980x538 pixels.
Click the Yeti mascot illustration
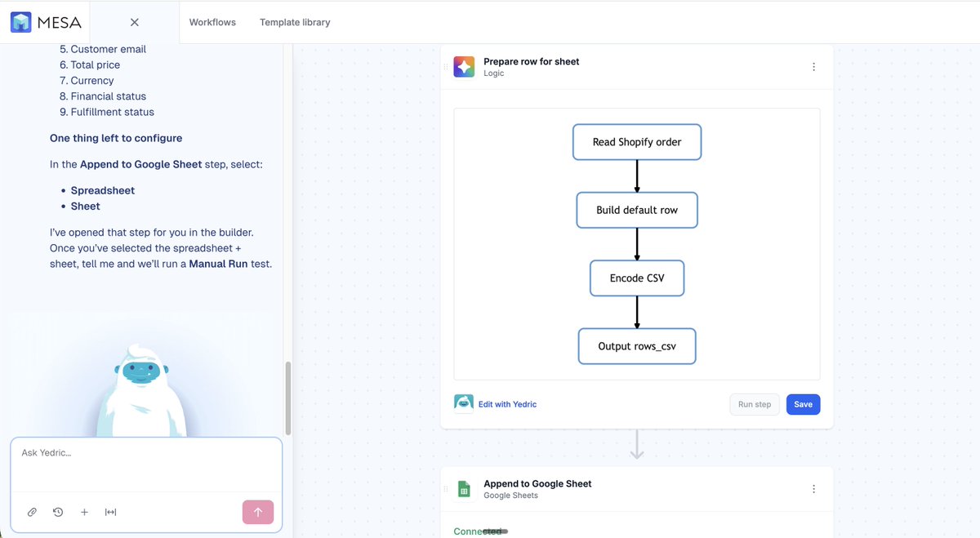[141, 391]
